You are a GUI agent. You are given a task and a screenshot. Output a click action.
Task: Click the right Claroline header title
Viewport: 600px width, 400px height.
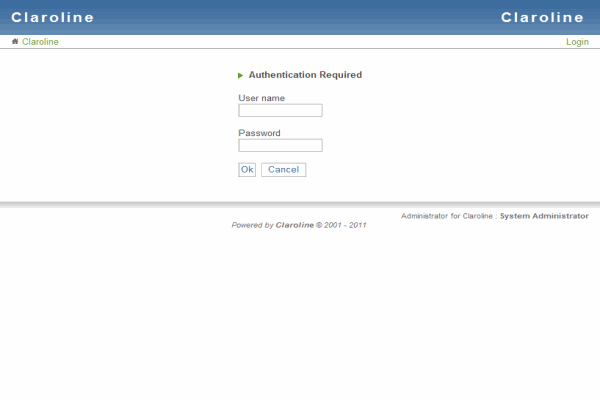tap(542, 17)
